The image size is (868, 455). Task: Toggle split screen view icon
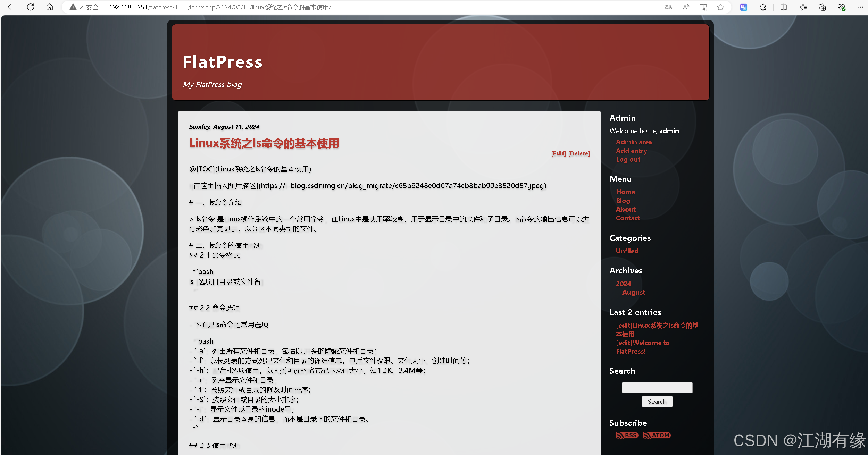click(x=784, y=7)
